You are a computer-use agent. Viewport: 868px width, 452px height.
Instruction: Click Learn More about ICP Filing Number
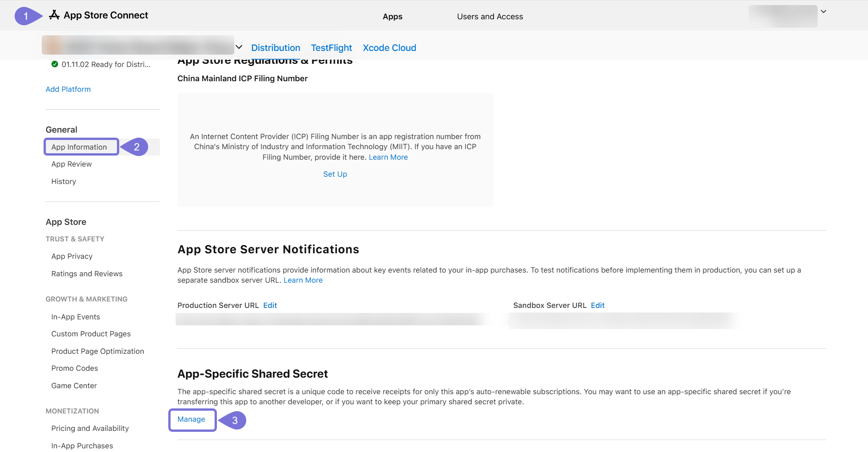388,157
